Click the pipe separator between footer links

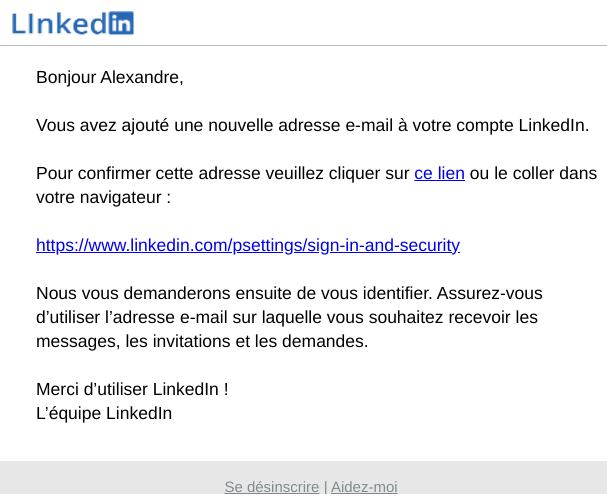[x=325, y=487]
